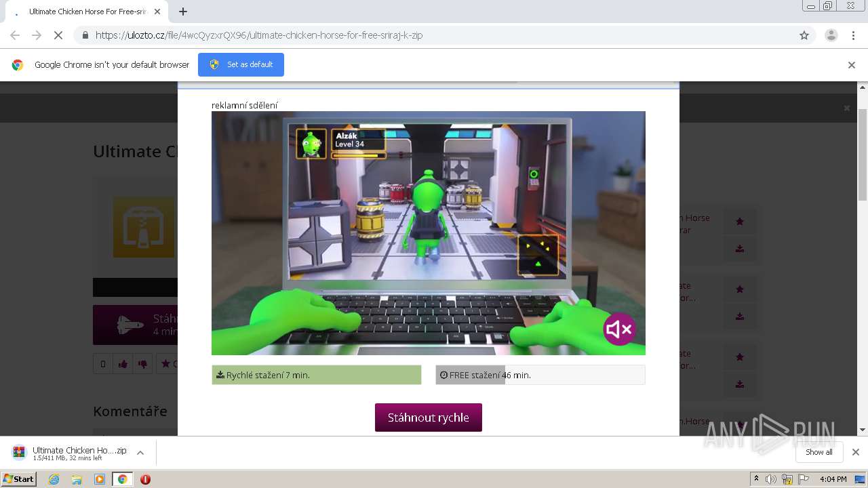Show hidden system tray icons
Screen dimensions: 868x488
756,479
